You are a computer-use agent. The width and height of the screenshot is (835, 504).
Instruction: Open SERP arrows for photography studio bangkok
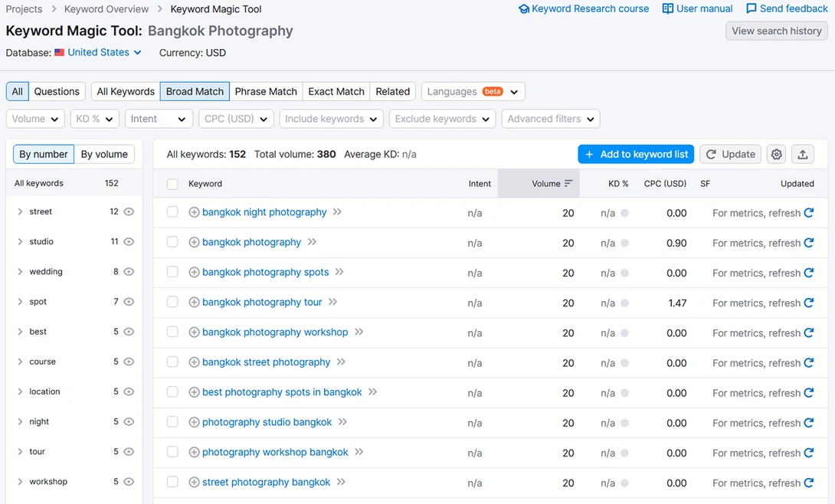[x=342, y=421]
